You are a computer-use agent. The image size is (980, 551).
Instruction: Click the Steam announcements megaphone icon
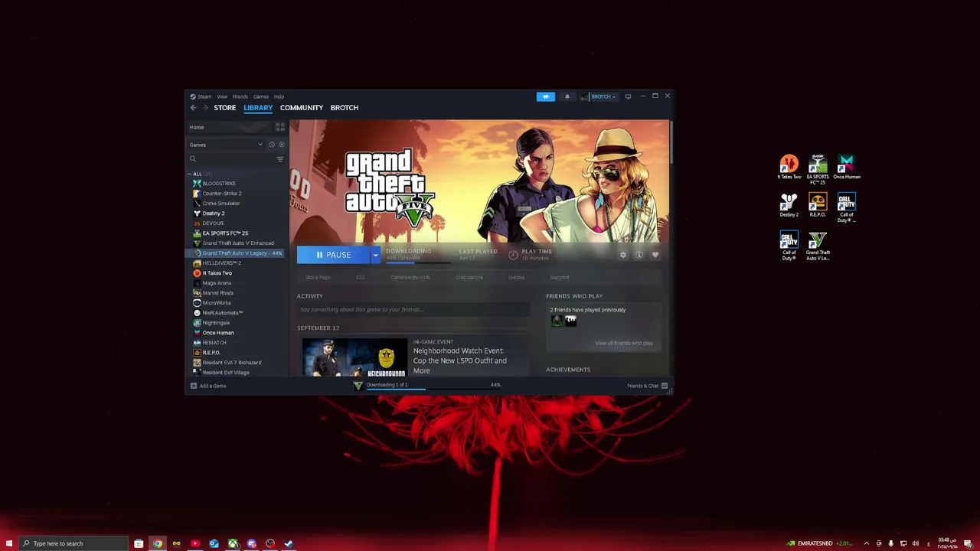pyautogui.click(x=545, y=96)
